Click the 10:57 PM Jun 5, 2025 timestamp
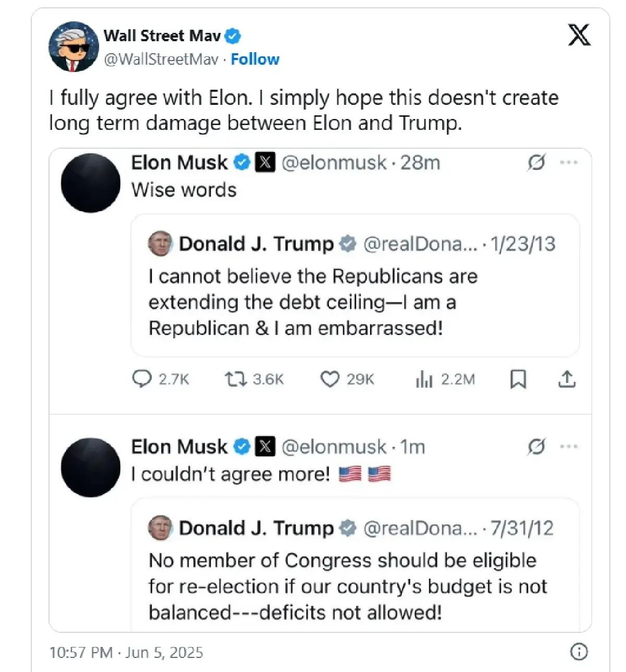This screenshot has height=672, width=626. [126, 652]
